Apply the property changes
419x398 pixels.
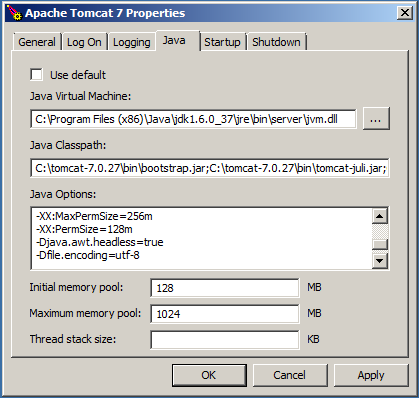pos(371,375)
